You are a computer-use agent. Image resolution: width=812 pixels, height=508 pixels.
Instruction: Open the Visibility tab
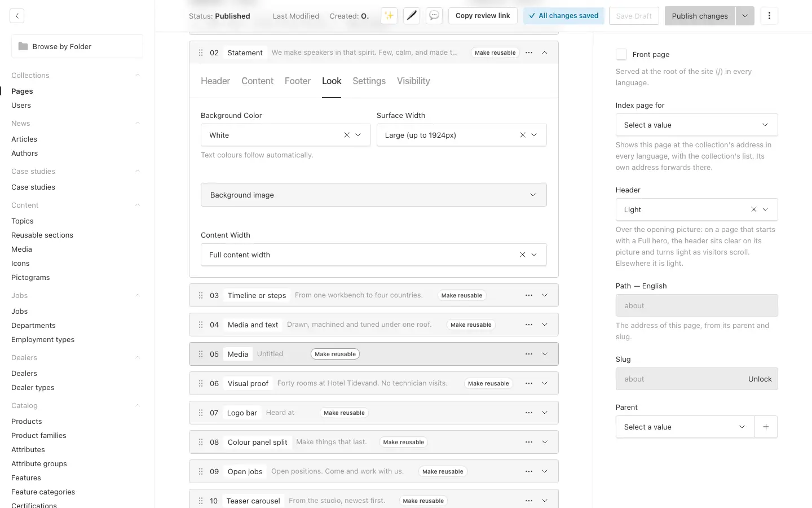point(413,81)
